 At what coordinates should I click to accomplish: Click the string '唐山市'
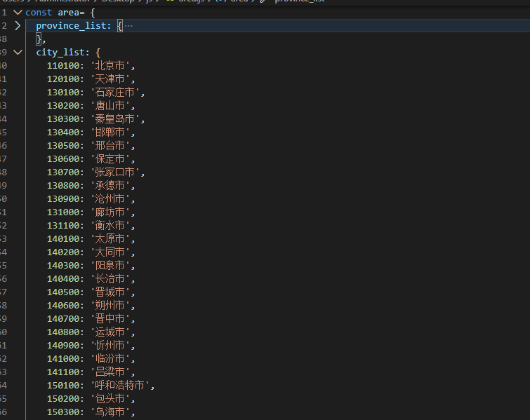tap(110, 106)
